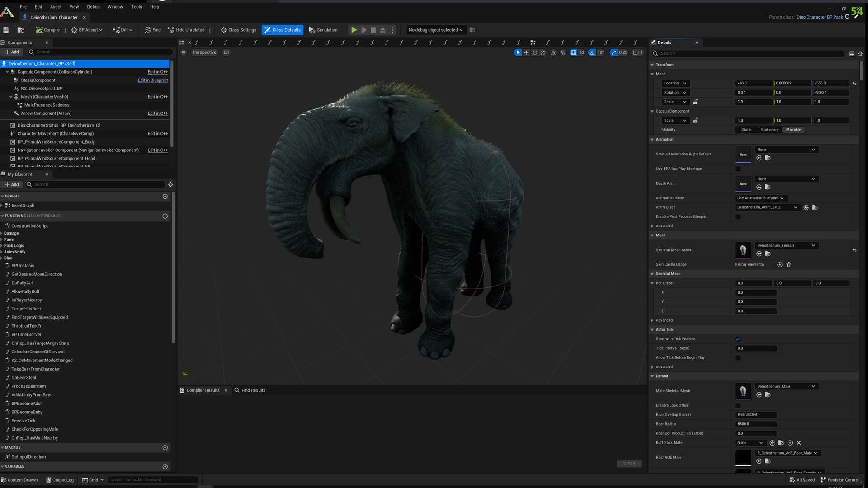
Task: Disable Start with Tick Enabled
Action: pyautogui.click(x=738, y=338)
